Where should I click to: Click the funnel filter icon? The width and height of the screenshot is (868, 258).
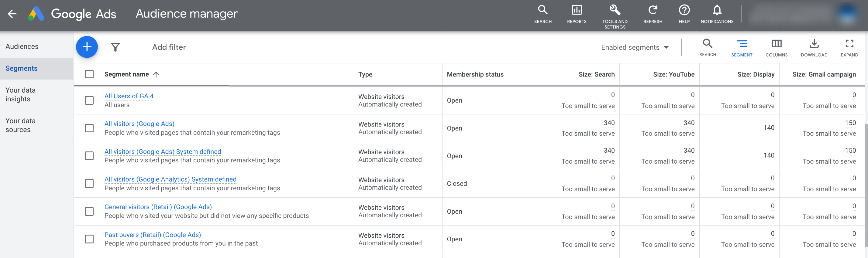[x=115, y=47]
